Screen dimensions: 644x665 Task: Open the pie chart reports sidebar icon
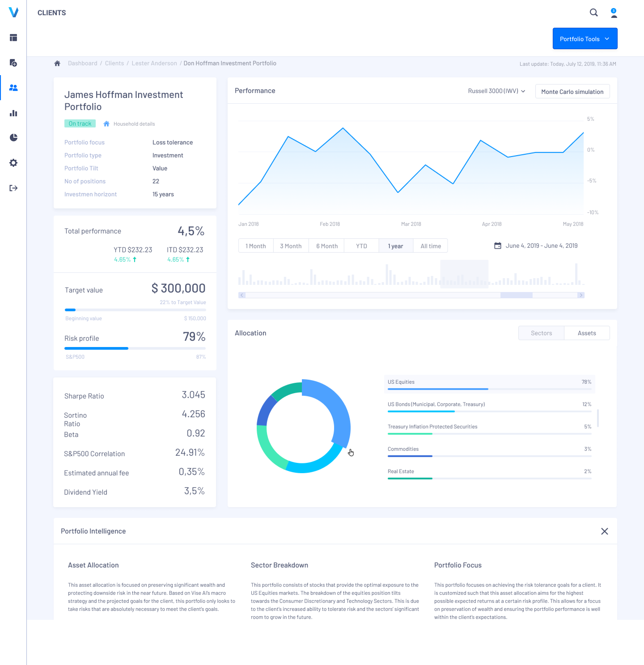point(13,138)
